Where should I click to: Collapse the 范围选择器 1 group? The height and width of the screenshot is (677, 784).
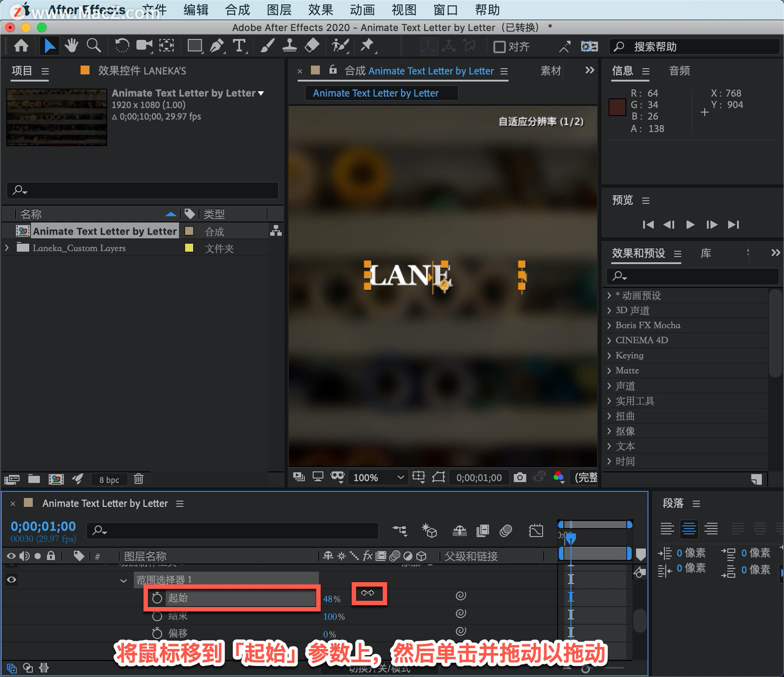tap(124, 580)
